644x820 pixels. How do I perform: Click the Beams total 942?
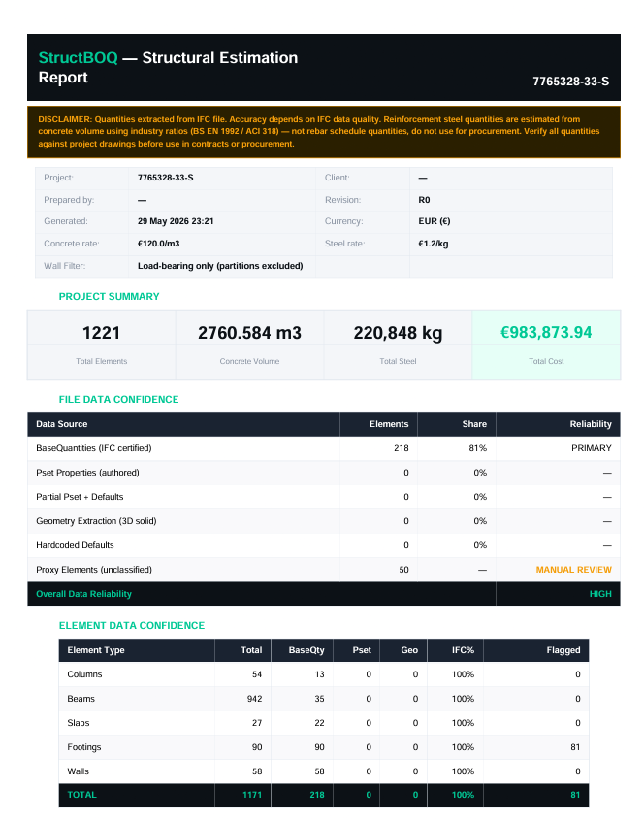[x=254, y=699]
